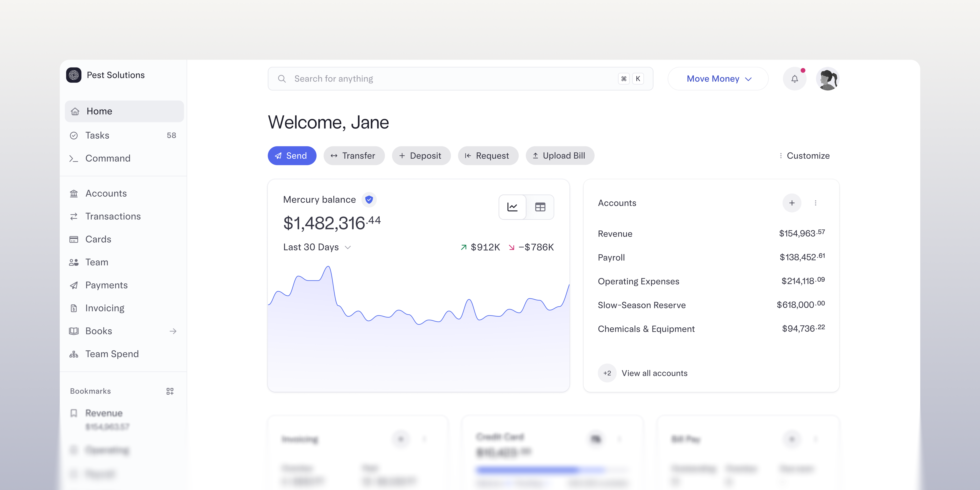
Task: Open the Customize options menu
Action: click(804, 156)
